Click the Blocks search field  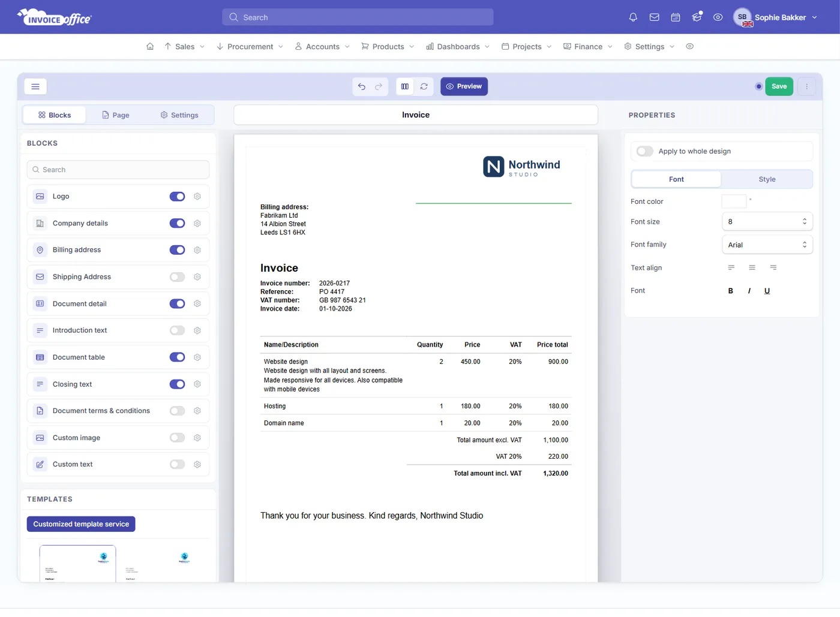pyautogui.click(x=118, y=170)
